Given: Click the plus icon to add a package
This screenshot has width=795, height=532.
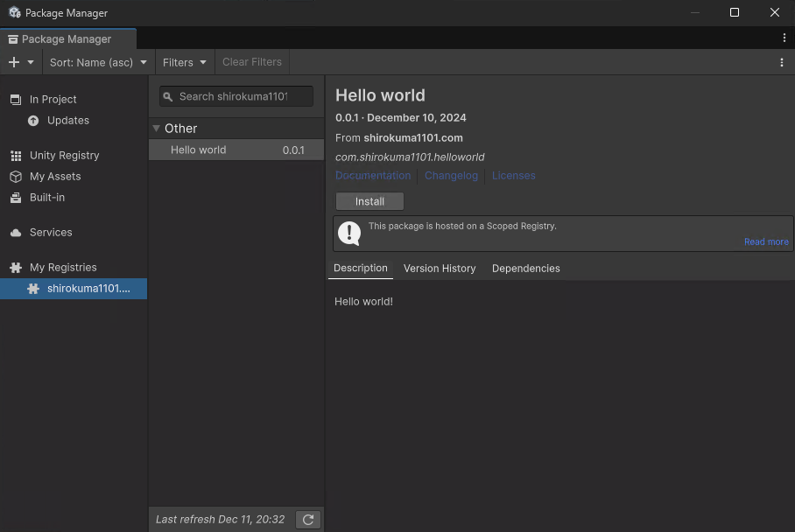Looking at the screenshot, I should point(14,62).
